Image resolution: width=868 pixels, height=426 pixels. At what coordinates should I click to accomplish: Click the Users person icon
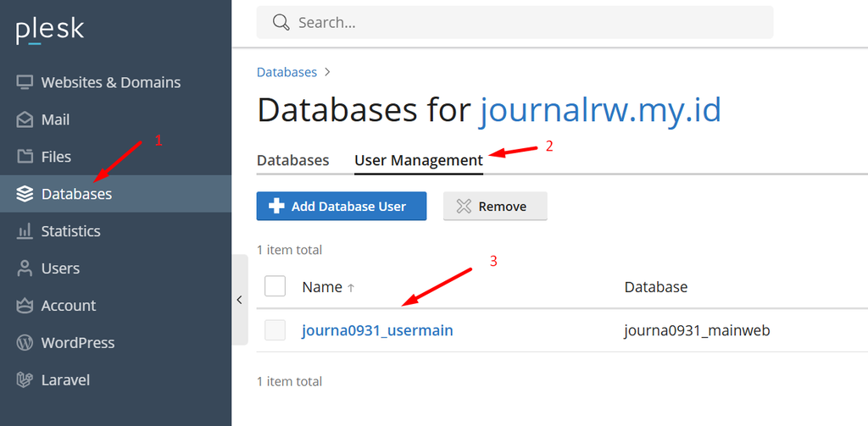pos(25,268)
